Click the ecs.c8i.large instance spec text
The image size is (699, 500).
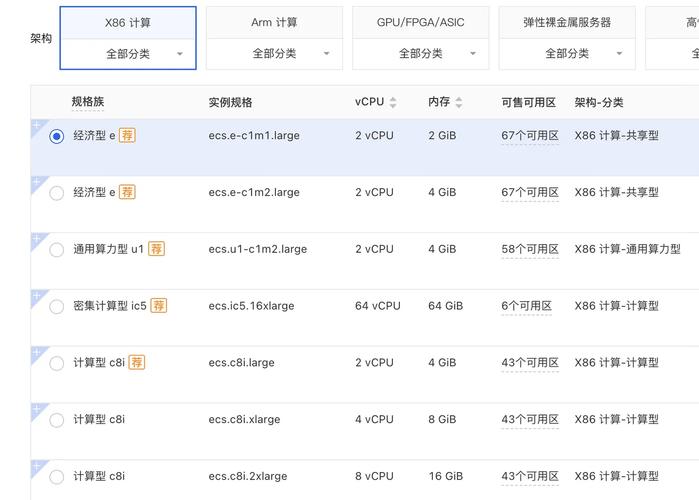click(241, 363)
